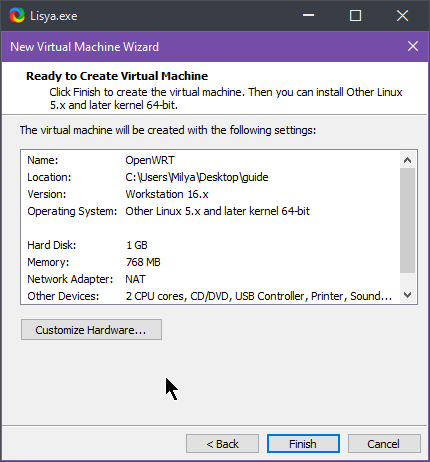Click the Finish button
Viewport: 430px width, 462px height.
click(303, 444)
